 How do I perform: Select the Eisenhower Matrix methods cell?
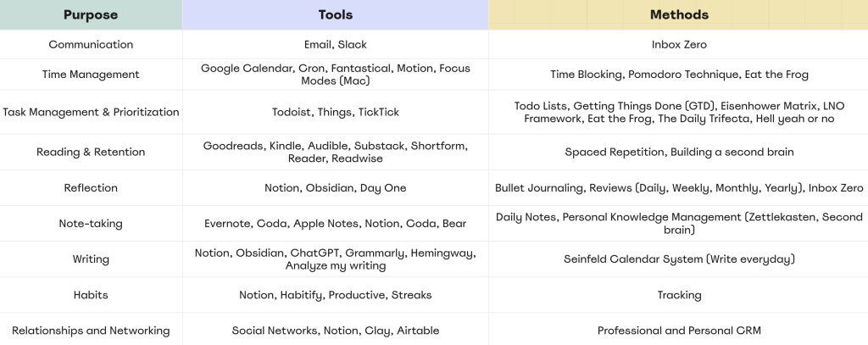[679, 112]
